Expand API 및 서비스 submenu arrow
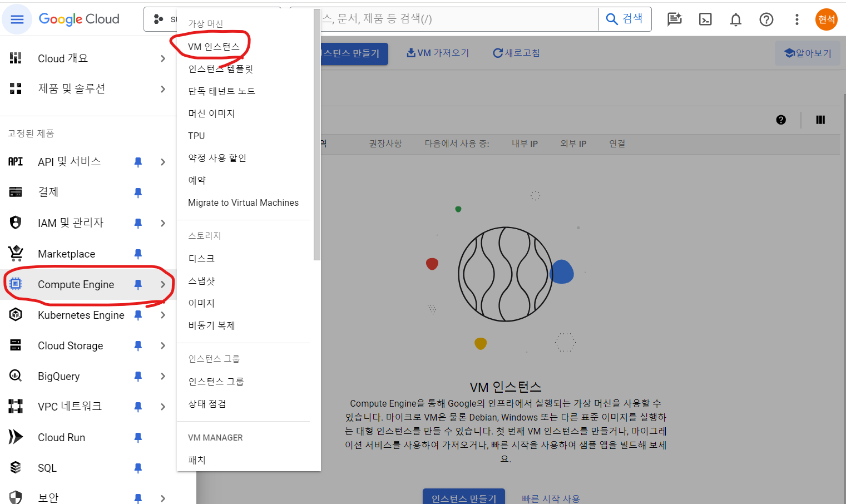The width and height of the screenshot is (846, 504). (163, 162)
